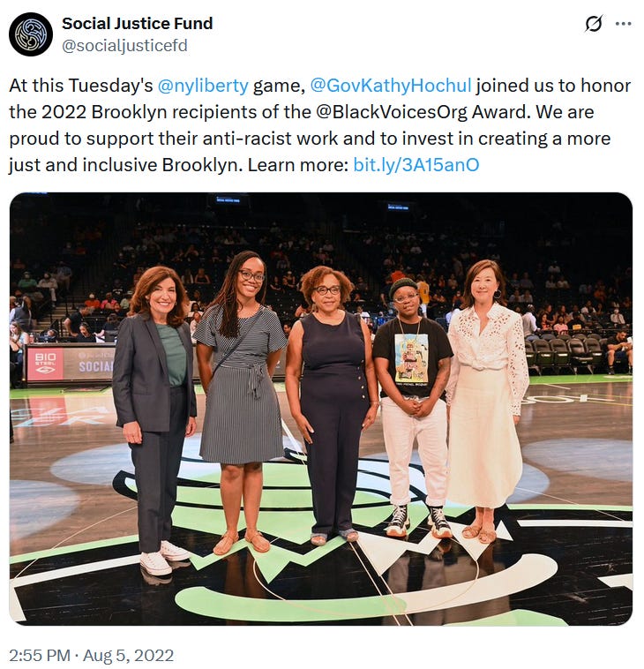Open the three-dot more options menu
The width and height of the screenshot is (644, 669).
click(x=623, y=24)
